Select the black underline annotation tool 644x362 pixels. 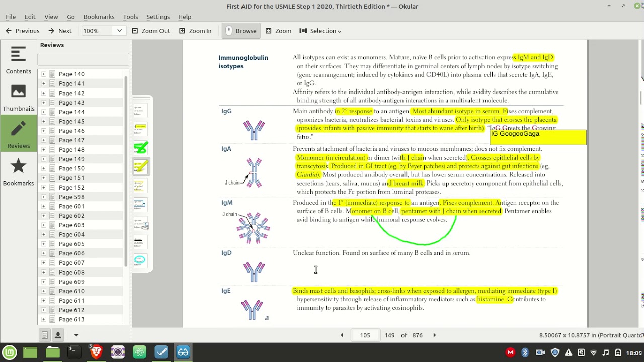click(x=141, y=241)
